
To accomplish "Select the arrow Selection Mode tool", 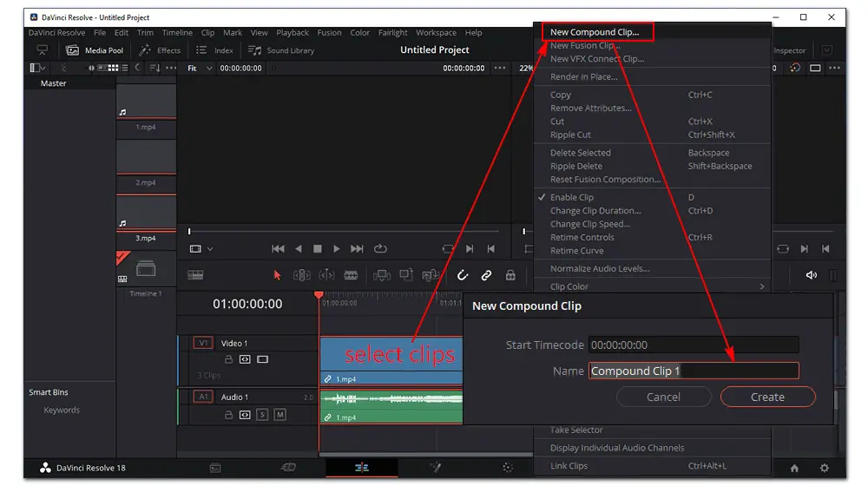I will (x=278, y=275).
